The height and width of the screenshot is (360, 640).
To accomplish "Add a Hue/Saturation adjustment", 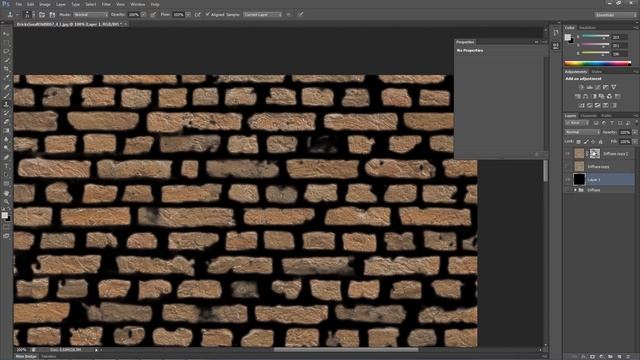I will pos(578,96).
